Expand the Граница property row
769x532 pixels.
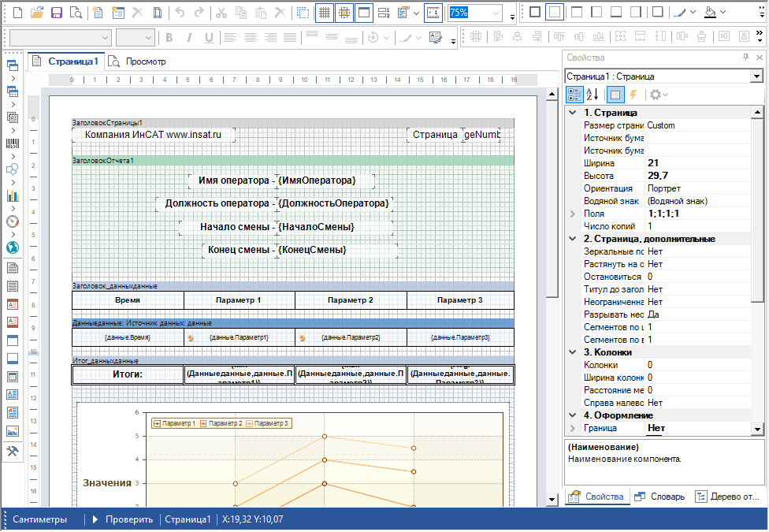pos(572,428)
